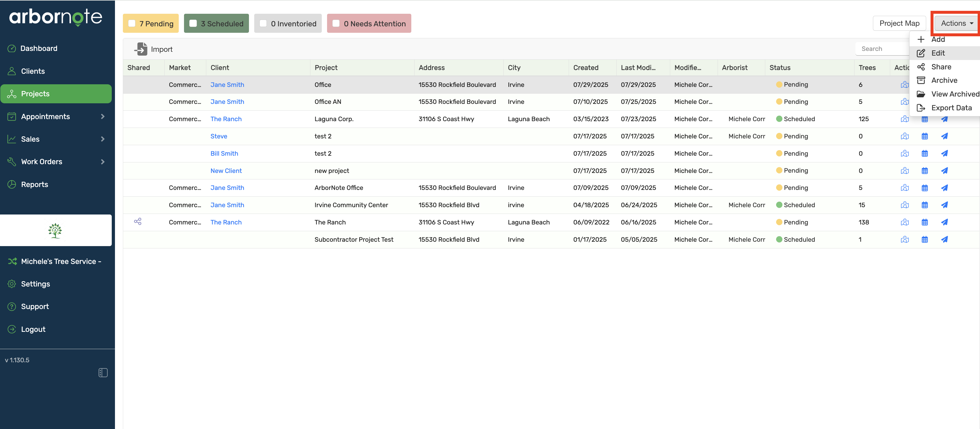The width and height of the screenshot is (980, 429).
Task: Click the shared icon on The Ranch row
Action: point(138,222)
